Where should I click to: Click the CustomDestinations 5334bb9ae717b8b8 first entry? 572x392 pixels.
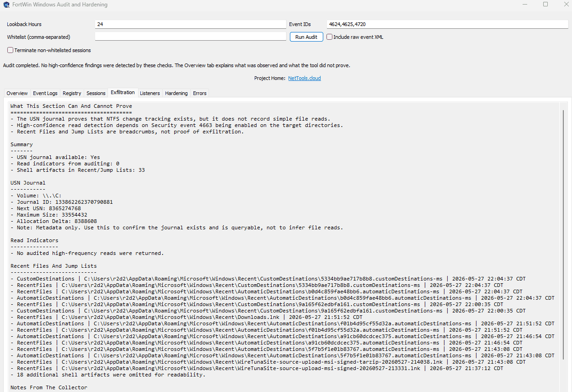point(268,279)
